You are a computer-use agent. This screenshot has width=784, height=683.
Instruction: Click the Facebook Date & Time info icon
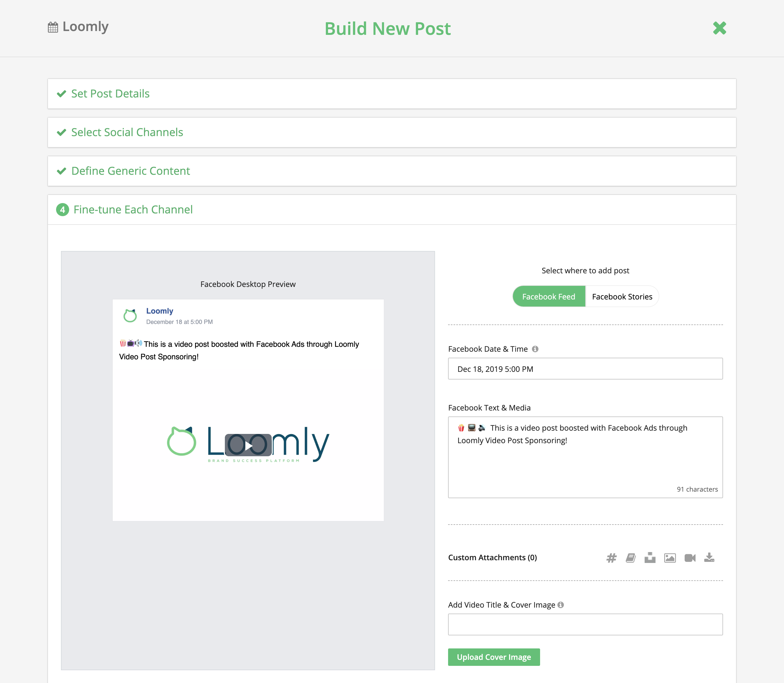point(536,348)
